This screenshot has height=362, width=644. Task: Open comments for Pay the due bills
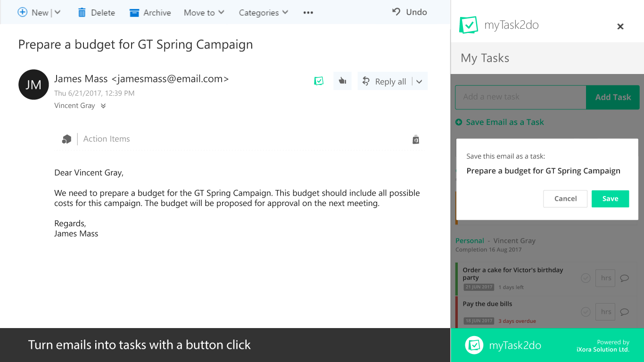pos(625,312)
